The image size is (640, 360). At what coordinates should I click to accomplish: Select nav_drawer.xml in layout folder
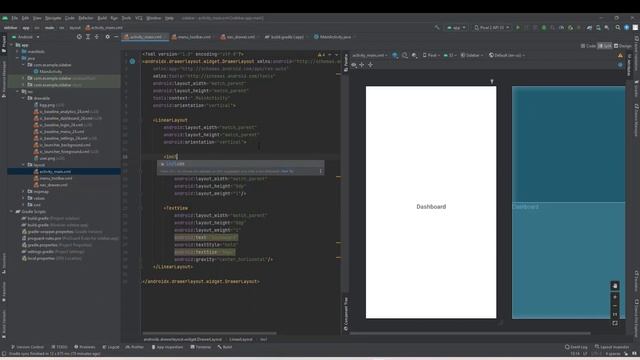pos(53,184)
